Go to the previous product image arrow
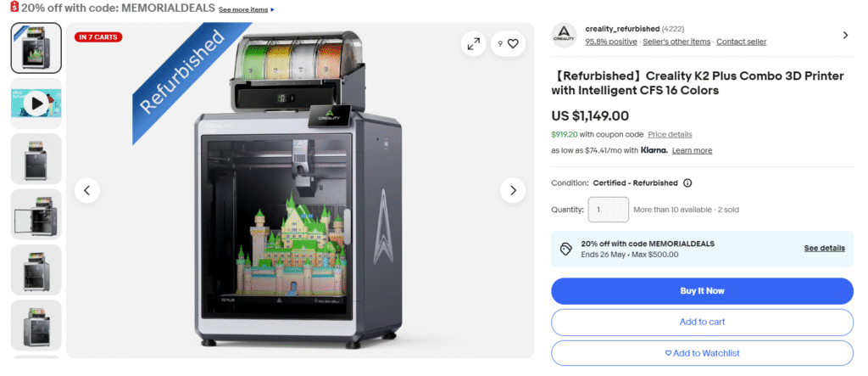Image resolution: width=868 pixels, height=376 pixels. [x=87, y=191]
